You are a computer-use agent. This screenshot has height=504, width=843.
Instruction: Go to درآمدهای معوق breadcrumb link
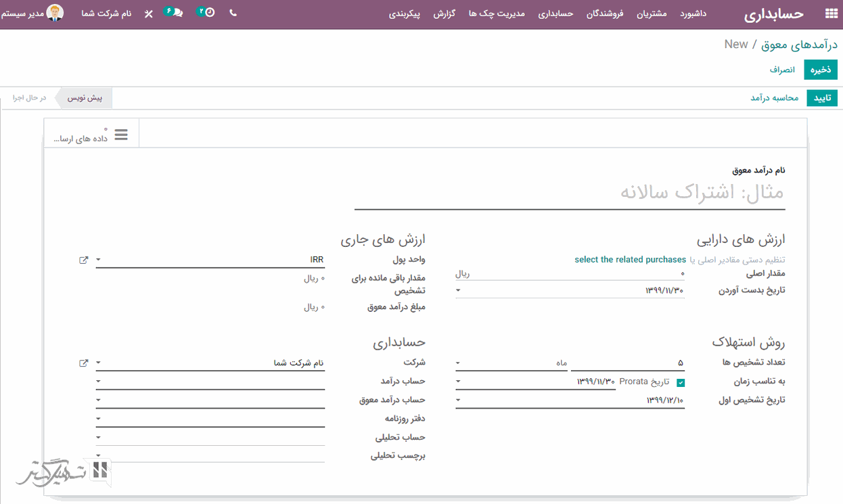(x=800, y=45)
